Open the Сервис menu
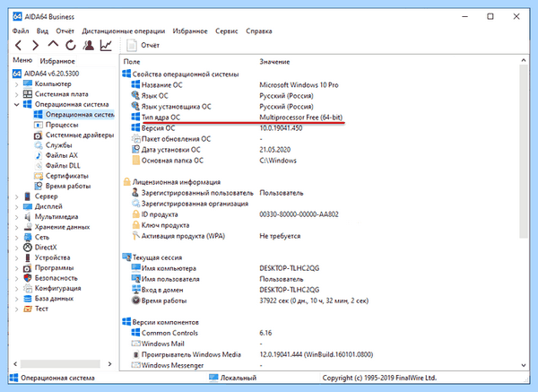Viewport: 538px width, 392px height. tap(227, 31)
